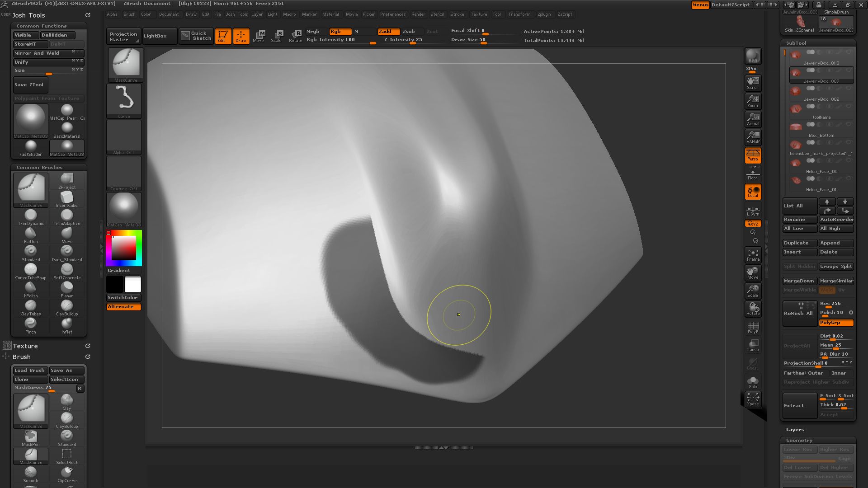Choose the ClayBuildup brush in Common Brushes
Image resolution: width=868 pixels, height=488 pixels.
pyautogui.click(x=67, y=308)
